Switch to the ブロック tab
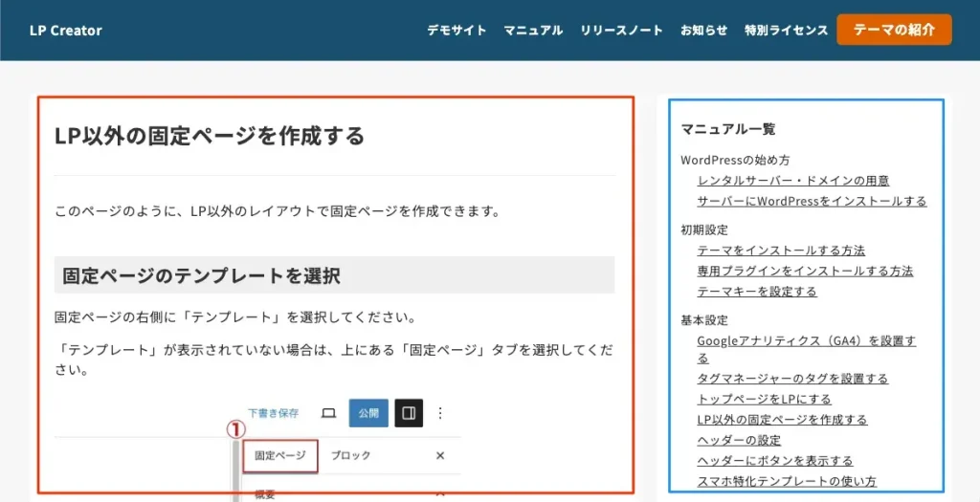This screenshot has width=980, height=502. [350, 456]
